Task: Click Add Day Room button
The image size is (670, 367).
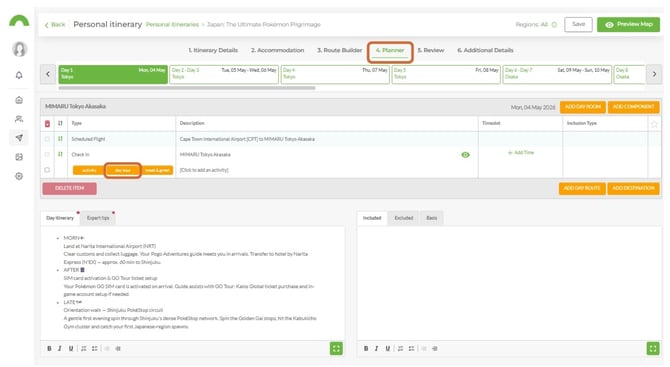Action: pos(582,107)
